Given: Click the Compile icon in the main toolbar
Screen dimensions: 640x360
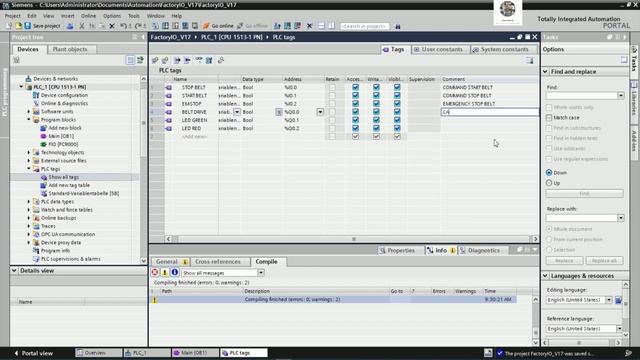Looking at the screenshot, I should pyautogui.click(x=156, y=26).
